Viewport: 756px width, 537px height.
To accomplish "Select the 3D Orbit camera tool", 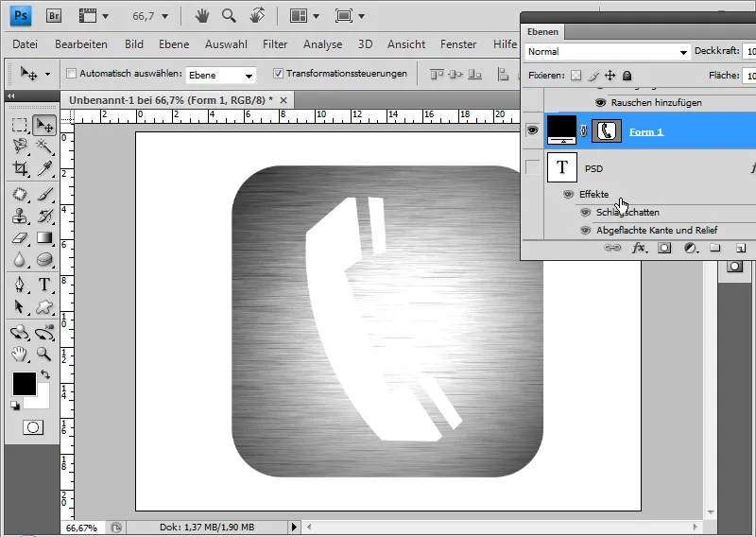I will coord(44,333).
